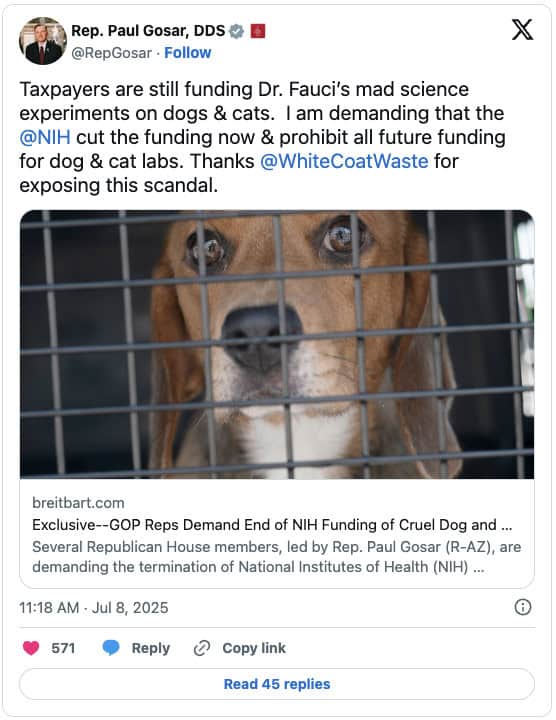
Task: Follow the @RepGosar account
Action: (188, 53)
